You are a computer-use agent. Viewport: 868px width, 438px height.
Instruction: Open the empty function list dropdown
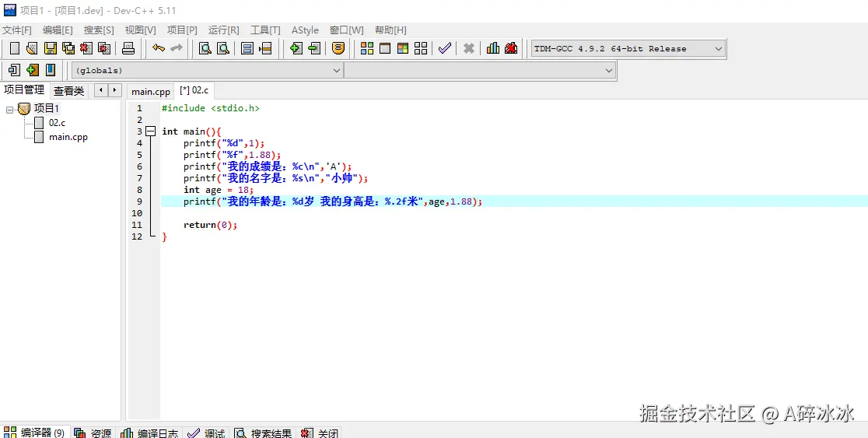point(479,70)
